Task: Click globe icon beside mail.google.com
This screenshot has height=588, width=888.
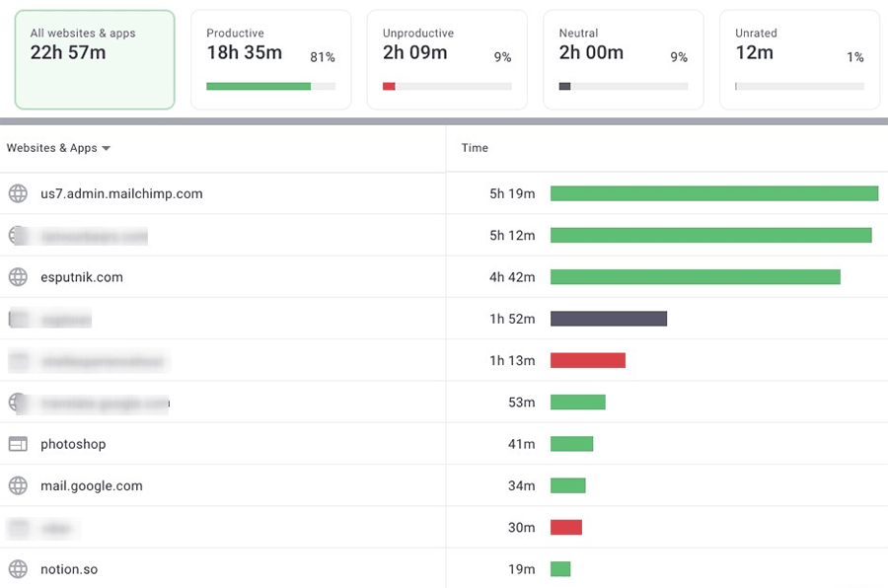Action: (18, 485)
